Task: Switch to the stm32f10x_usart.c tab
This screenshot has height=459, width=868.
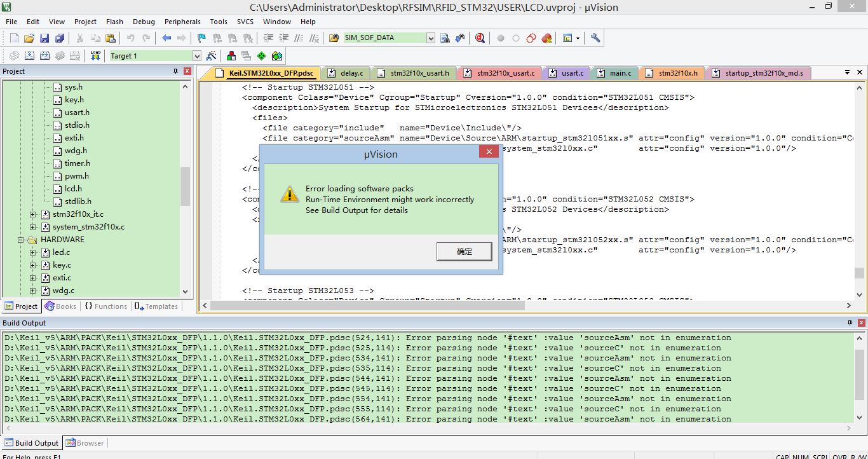Action: click(499, 73)
